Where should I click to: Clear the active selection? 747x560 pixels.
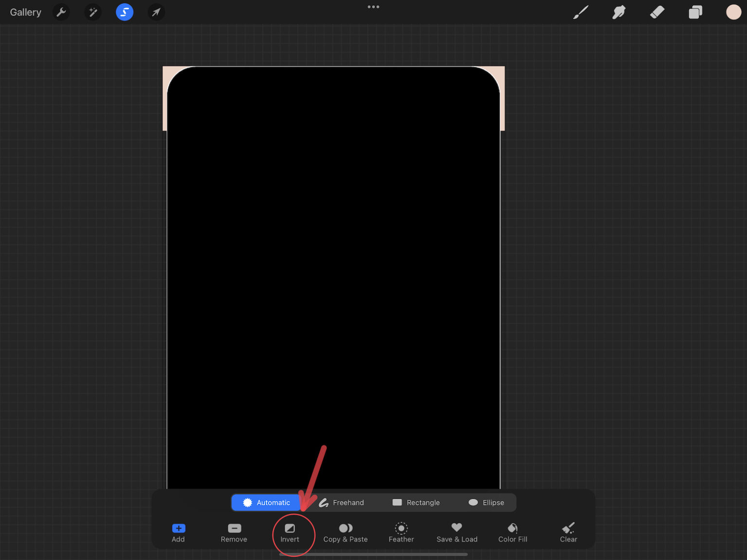(568, 532)
